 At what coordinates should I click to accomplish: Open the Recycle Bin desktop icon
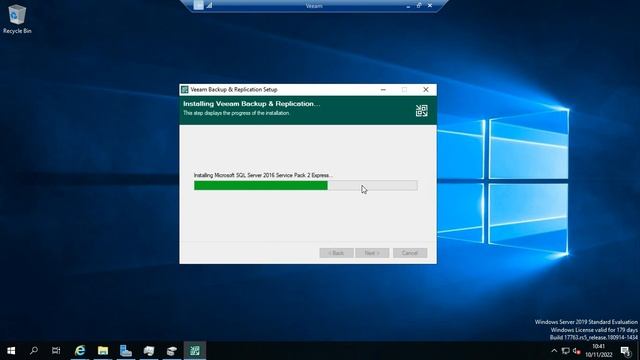click(x=17, y=19)
